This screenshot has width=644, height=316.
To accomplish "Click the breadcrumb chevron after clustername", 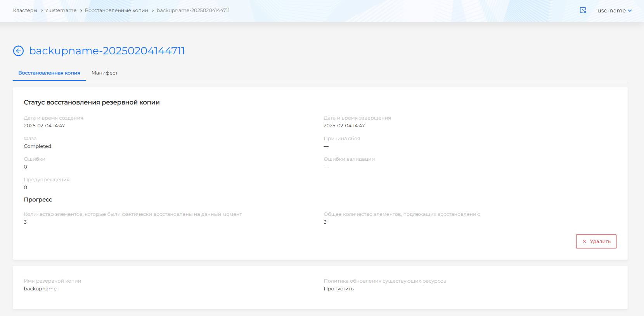I will tap(81, 11).
